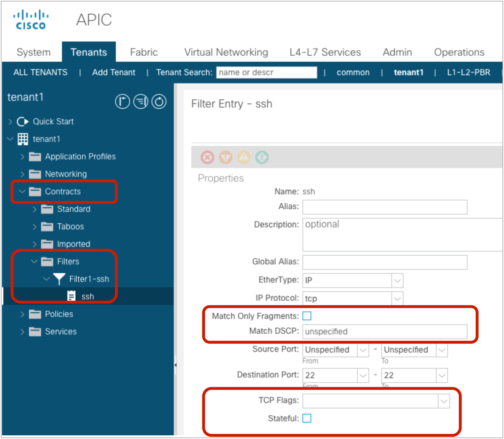This screenshot has height=439, width=504.
Task: Click the Tenant Search input field
Action: (267, 72)
